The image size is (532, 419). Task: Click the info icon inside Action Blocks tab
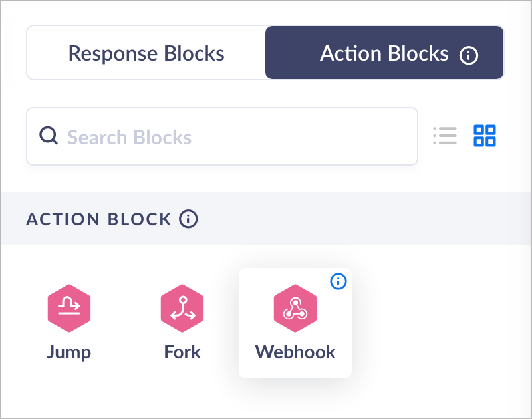(x=469, y=55)
